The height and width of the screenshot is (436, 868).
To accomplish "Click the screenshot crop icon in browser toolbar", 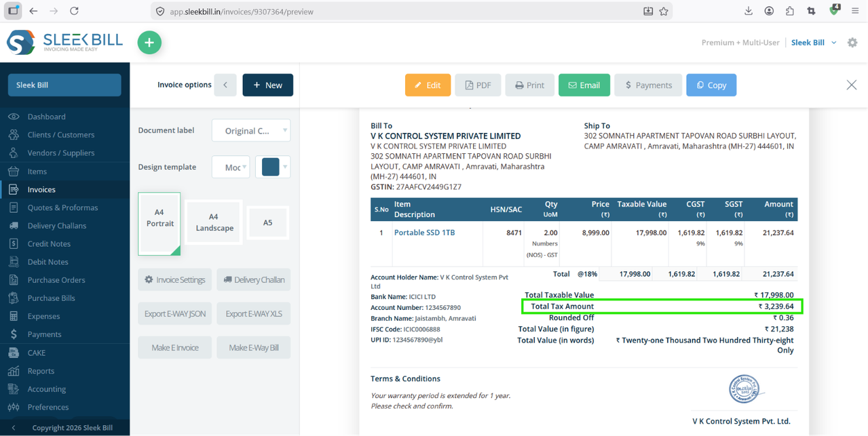I will [x=811, y=11].
